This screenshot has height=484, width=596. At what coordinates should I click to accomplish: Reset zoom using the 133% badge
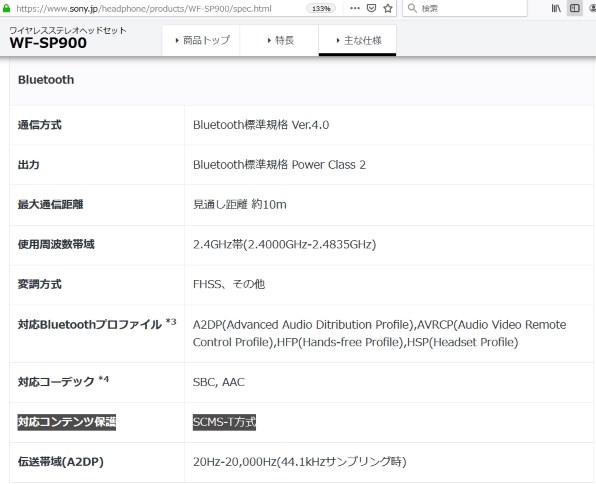coord(321,8)
